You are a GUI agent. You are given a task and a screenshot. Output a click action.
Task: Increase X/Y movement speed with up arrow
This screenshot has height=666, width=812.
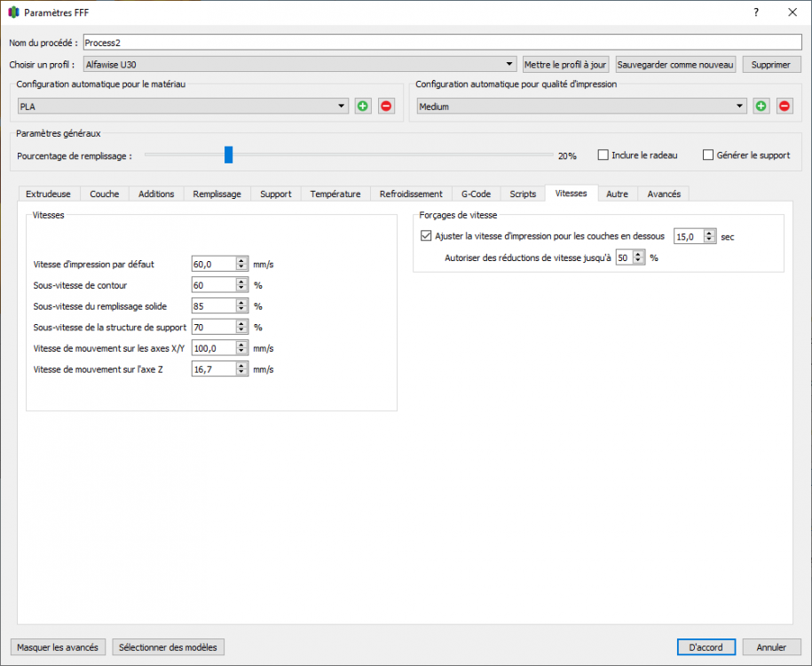click(x=241, y=345)
